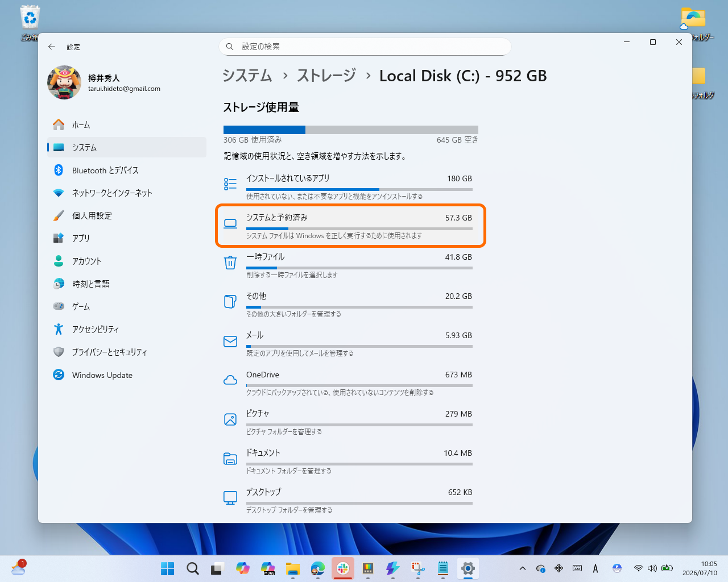This screenshot has width=728, height=582.
Task: Open Windows Update settings page
Action: (127, 375)
